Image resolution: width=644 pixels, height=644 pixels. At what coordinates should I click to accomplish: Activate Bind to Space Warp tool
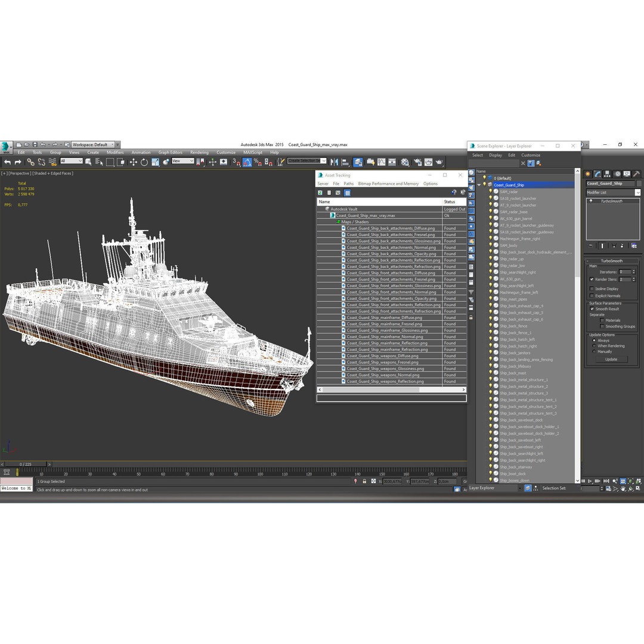tap(52, 162)
